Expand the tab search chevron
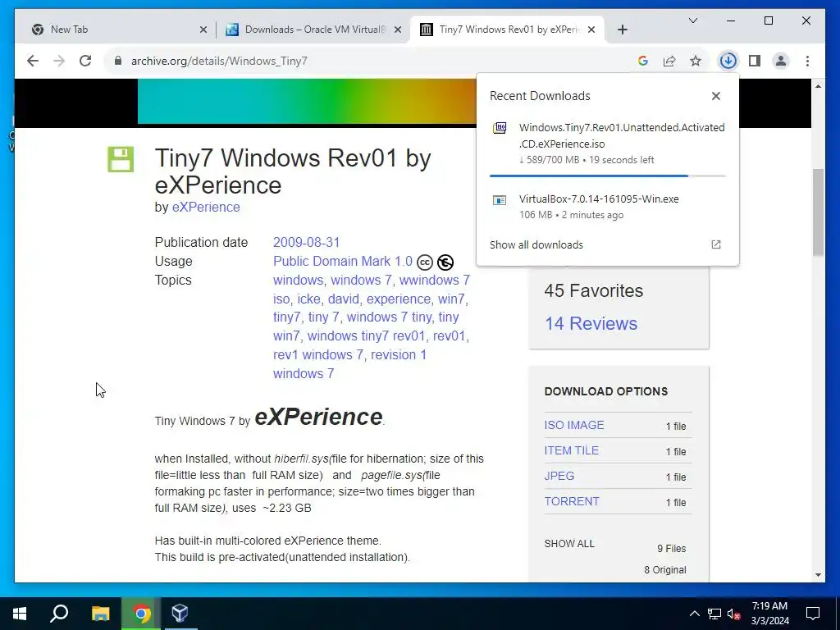Viewport: 840px width, 630px height. [x=692, y=21]
